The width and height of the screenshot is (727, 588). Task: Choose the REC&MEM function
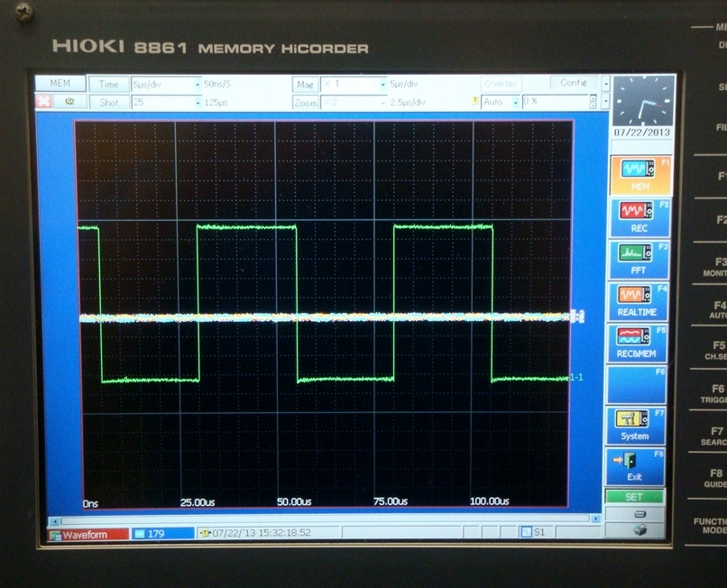pyautogui.click(x=637, y=343)
